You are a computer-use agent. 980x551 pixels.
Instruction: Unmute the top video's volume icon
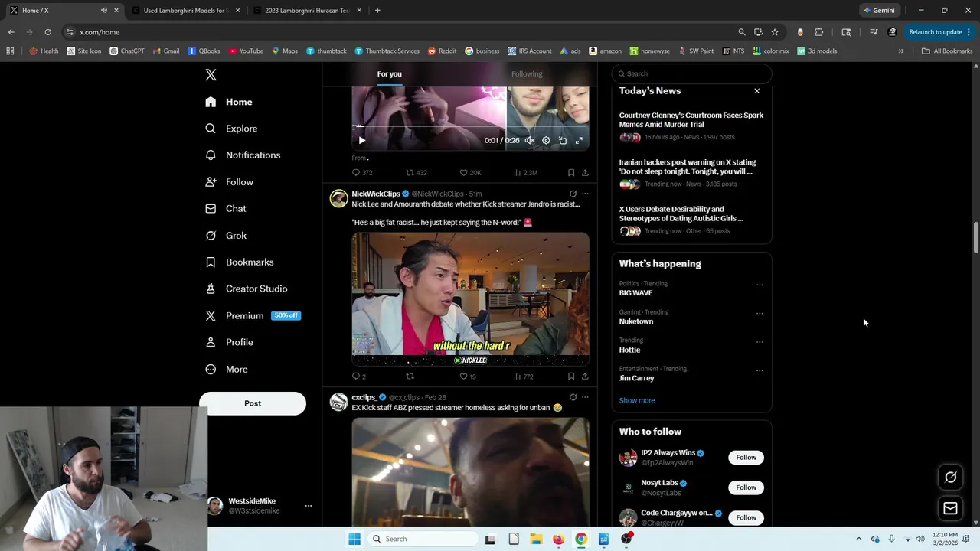pyautogui.click(x=529, y=141)
